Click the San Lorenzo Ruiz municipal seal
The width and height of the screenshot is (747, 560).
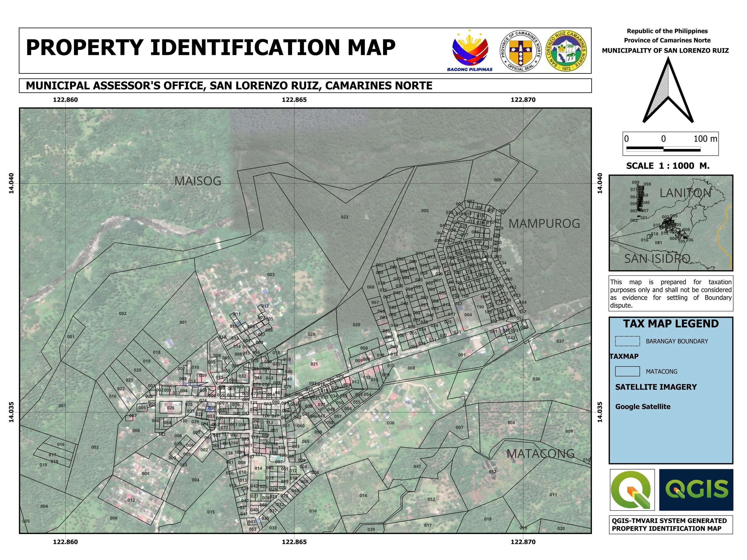tap(566, 51)
